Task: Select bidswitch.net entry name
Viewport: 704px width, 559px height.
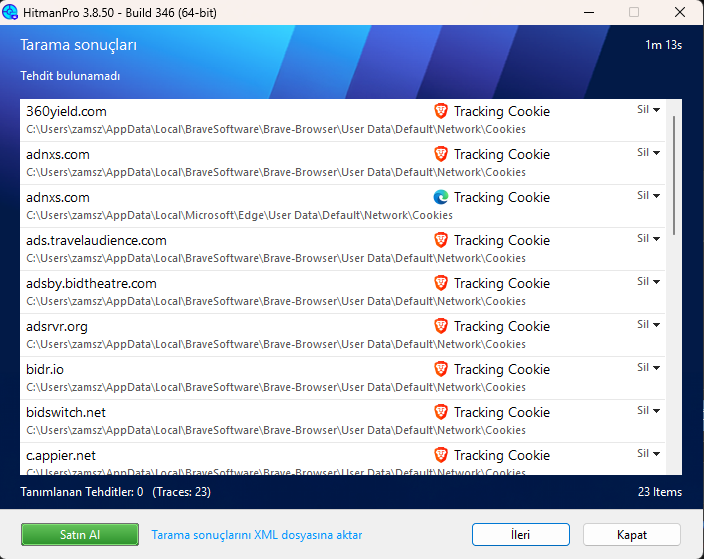Action: pyautogui.click(x=66, y=413)
